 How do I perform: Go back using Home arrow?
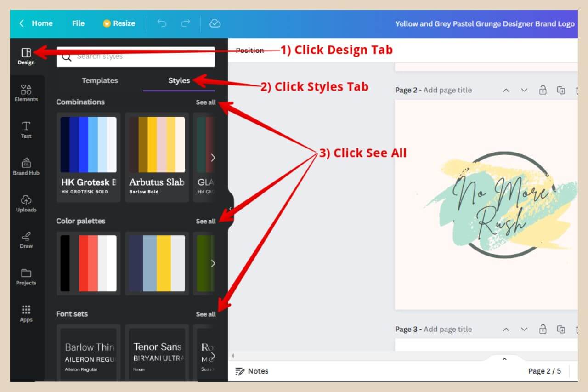[22, 23]
